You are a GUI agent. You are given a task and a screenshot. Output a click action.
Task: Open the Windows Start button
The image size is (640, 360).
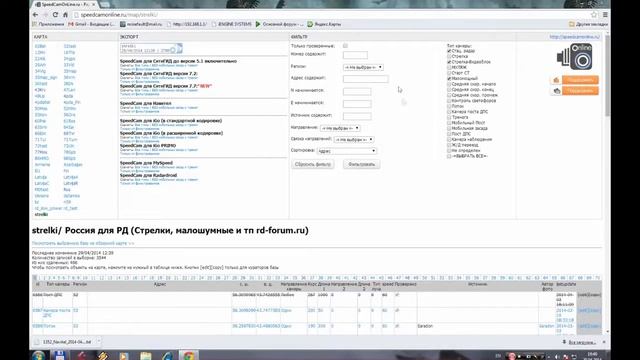[x=39, y=356]
